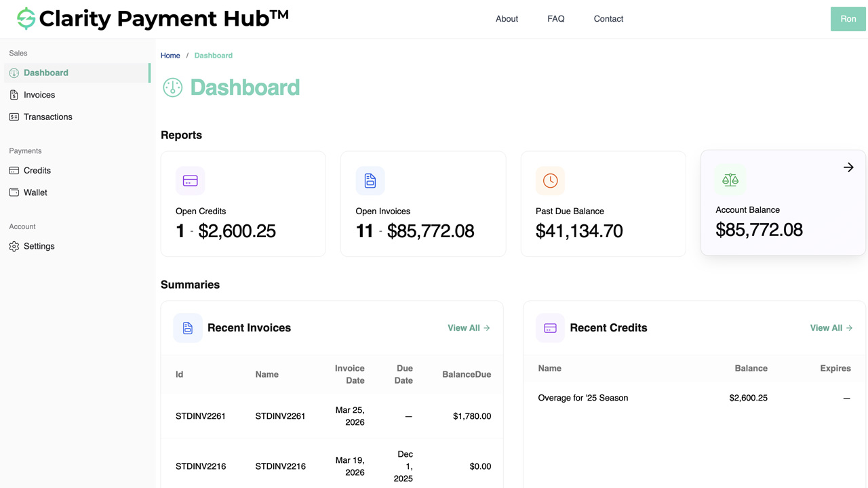Screen dimensions: 868x488
Task: Click Home in the breadcrumb trail
Action: pyautogui.click(x=170, y=55)
